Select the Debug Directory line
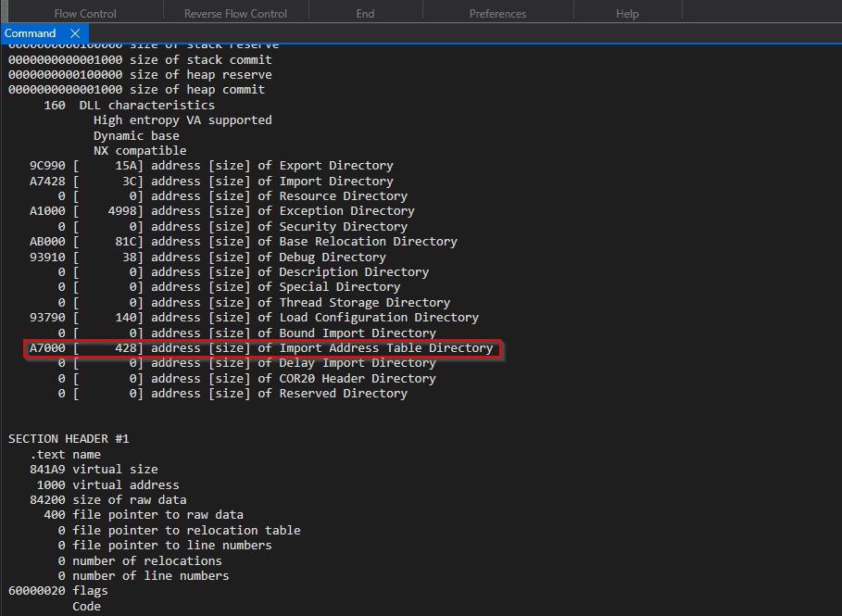This screenshot has height=616, width=842. pos(207,258)
